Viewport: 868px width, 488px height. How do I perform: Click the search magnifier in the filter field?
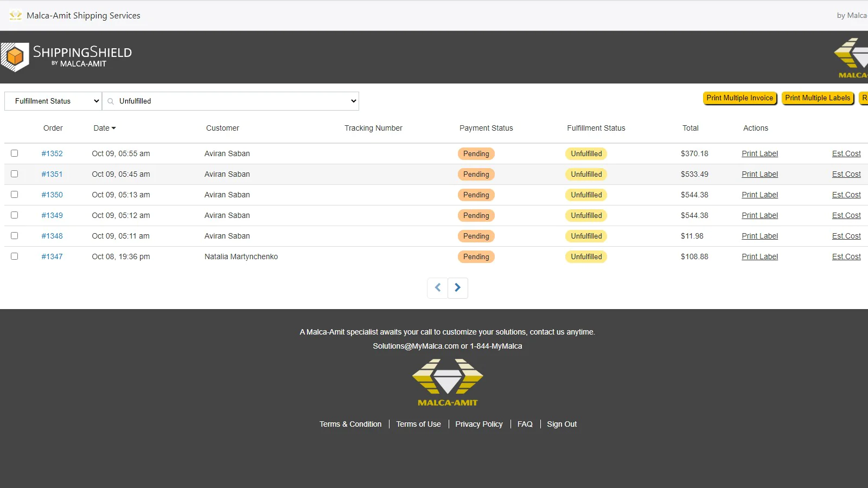click(110, 101)
